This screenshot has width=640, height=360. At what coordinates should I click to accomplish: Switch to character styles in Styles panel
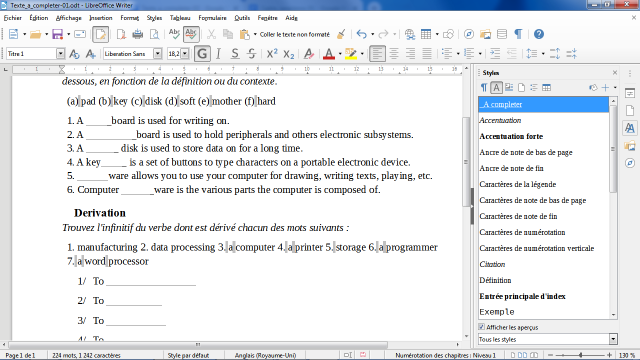(x=496, y=87)
